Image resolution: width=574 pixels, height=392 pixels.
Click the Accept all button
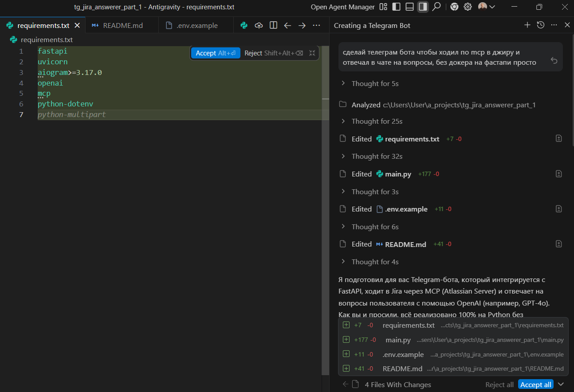tap(535, 384)
